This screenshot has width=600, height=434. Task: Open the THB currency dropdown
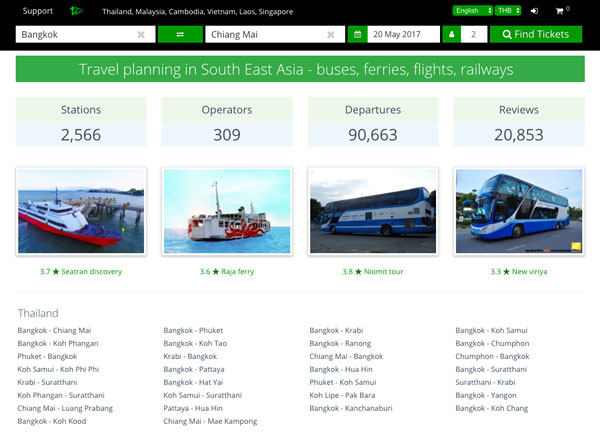tap(508, 11)
